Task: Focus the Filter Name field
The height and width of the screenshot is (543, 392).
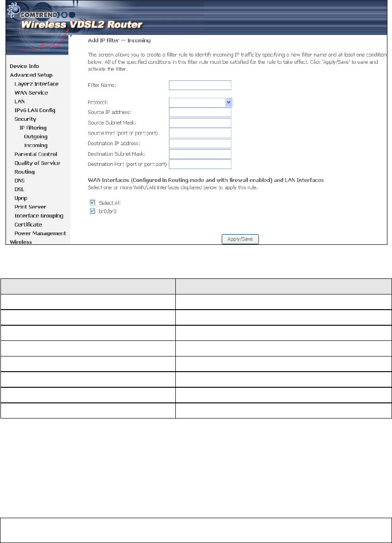Action: 200,85
